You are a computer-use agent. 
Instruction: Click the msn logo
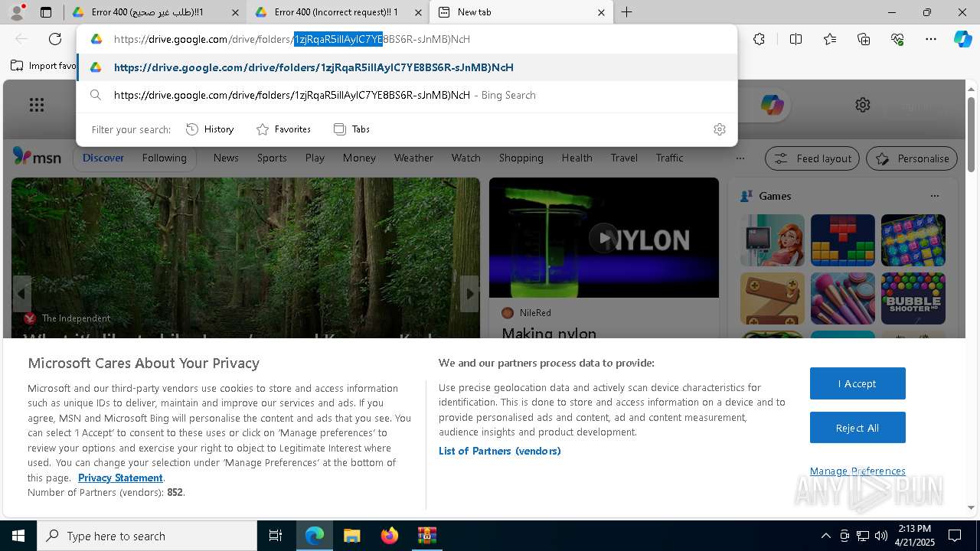[x=37, y=157]
